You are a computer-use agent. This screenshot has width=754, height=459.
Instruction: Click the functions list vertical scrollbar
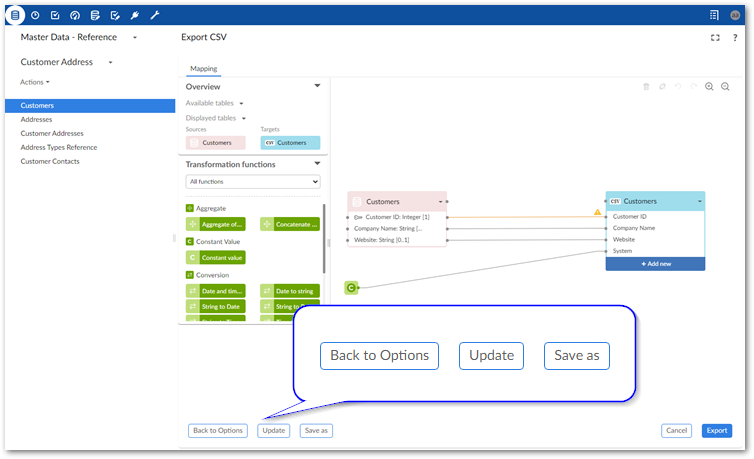coord(324,239)
